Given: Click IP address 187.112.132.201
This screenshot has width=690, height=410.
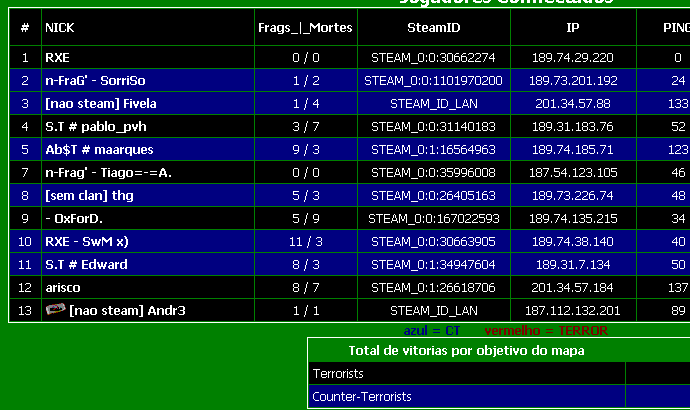Looking at the screenshot, I should 573,311.
